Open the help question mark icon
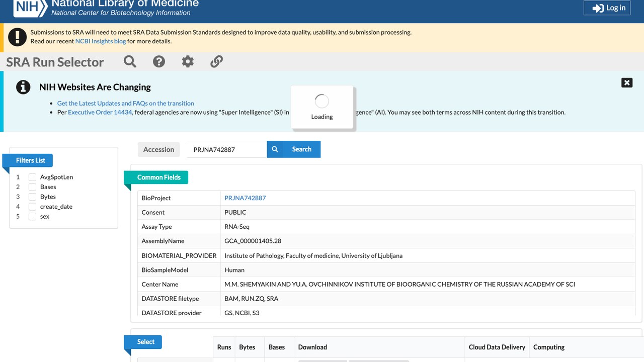 (x=159, y=62)
